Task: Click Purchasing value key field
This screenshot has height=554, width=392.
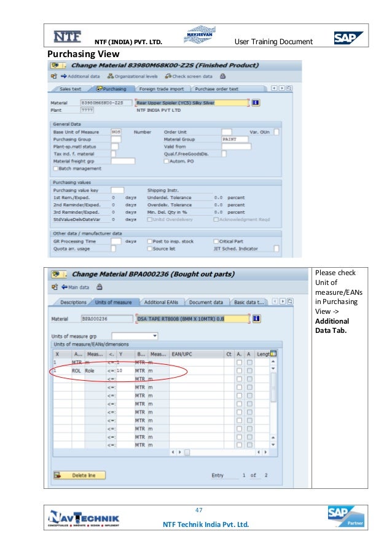Action: click(117, 190)
